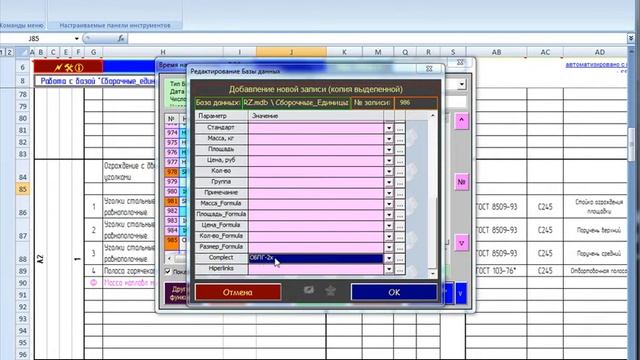Click cell ГОСТ 103-76* in row 89

pos(496,271)
